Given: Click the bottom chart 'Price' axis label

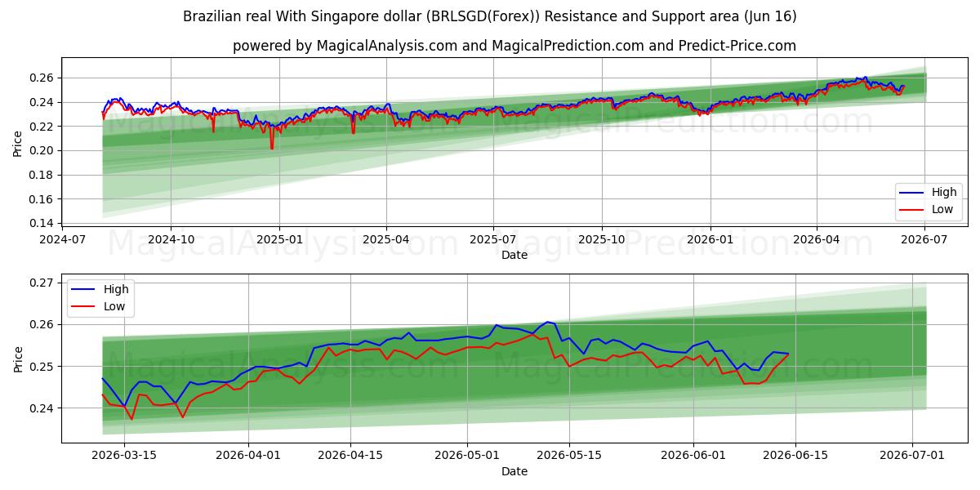Looking at the screenshot, I should click(x=18, y=358).
